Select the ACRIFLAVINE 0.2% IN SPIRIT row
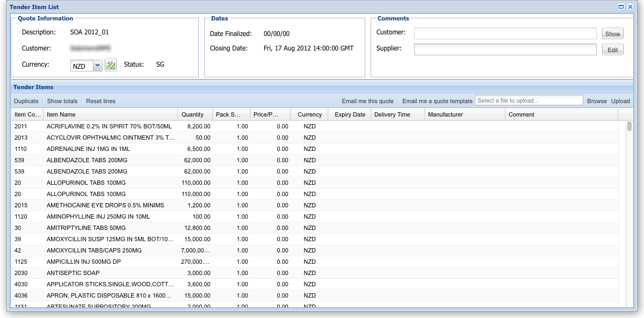 (x=315, y=127)
